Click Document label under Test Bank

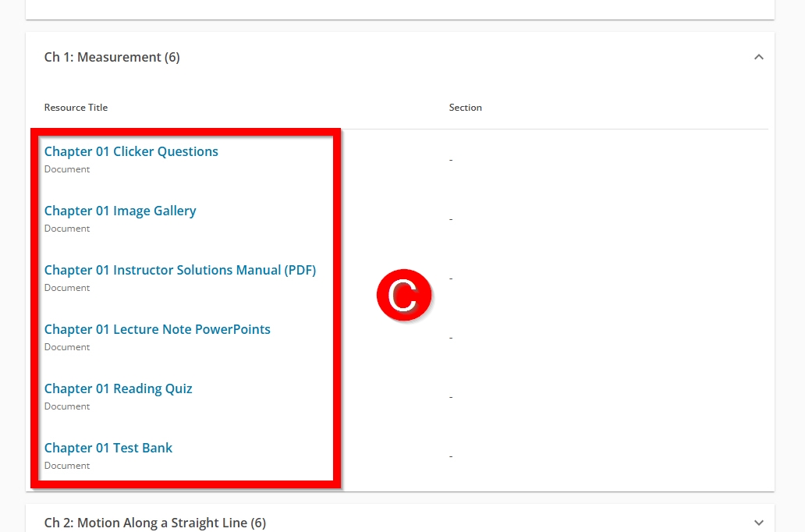67,466
